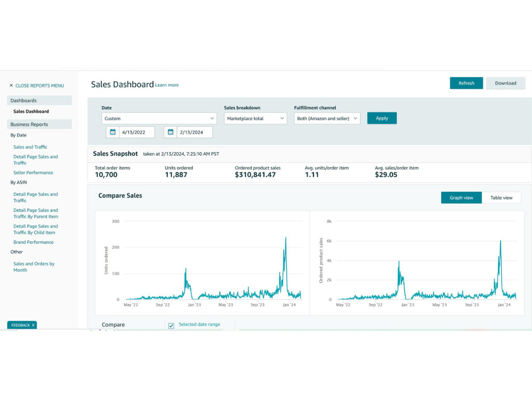Click the start date calendar icon
The image size is (532, 399).
[x=113, y=132]
